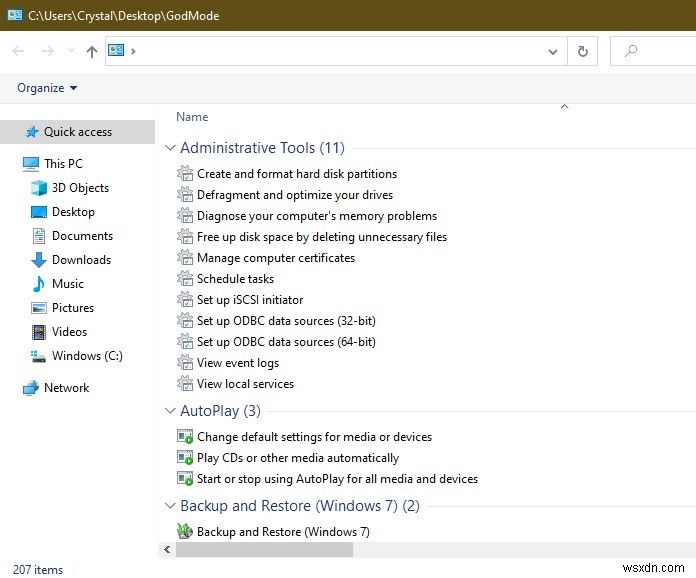Click the Back navigation arrow
This screenshot has width=696, height=578.
click(18, 51)
